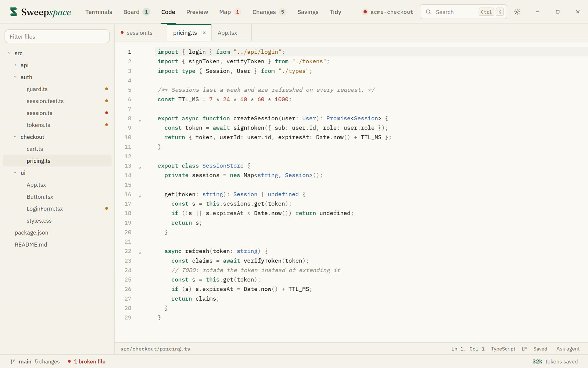The image size is (588, 368).
Task: Fold the createSession function at line 8
Action: pyautogui.click(x=140, y=120)
